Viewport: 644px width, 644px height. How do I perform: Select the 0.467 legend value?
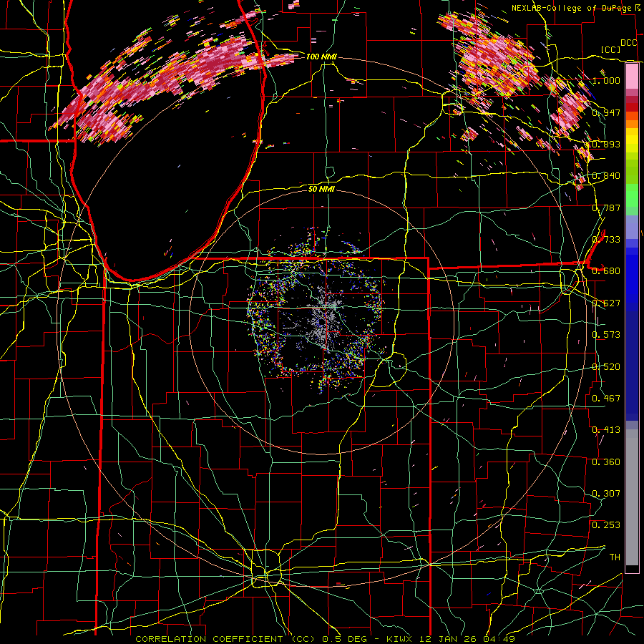point(606,398)
